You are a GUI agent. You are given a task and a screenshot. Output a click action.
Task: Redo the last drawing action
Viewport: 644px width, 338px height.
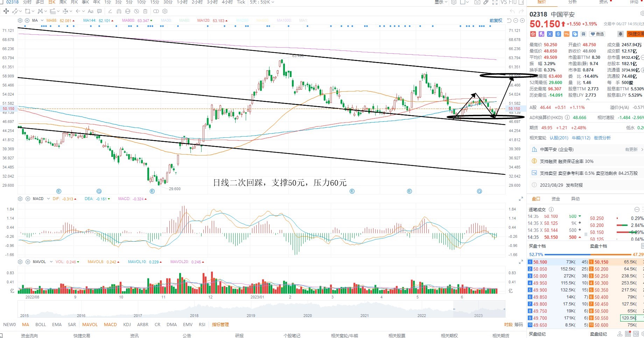tap(522, 12)
